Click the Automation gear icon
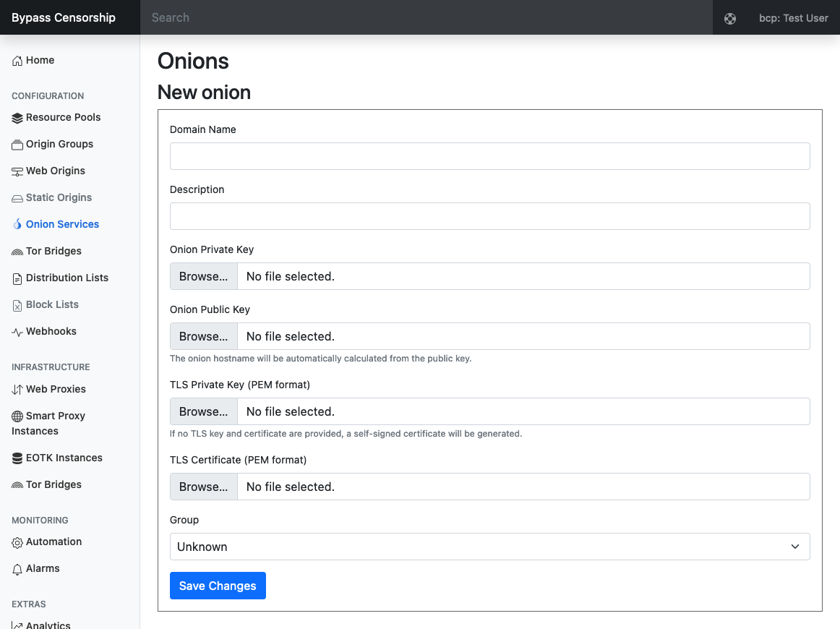Viewport: 840px width, 629px height. (x=17, y=542)
